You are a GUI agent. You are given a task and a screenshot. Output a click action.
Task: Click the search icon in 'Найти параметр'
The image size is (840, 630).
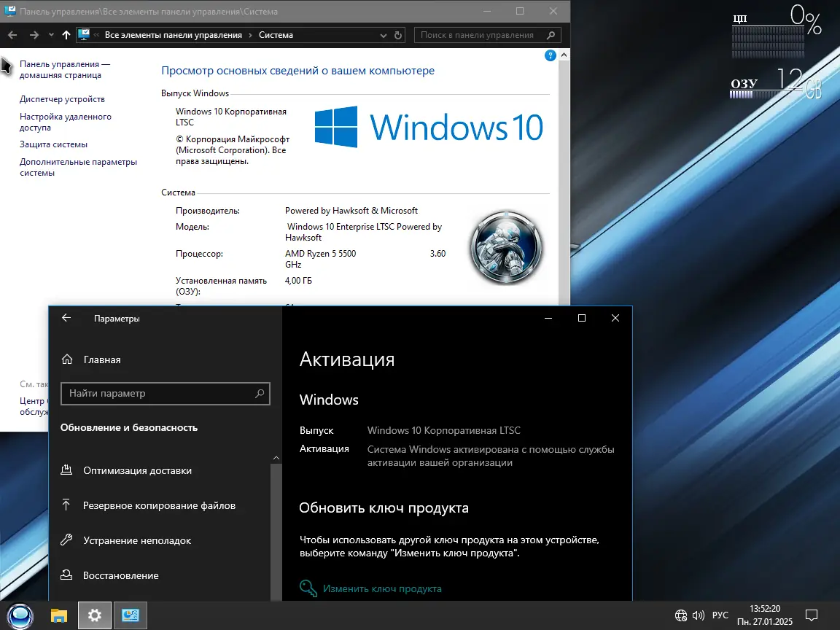click(260, 393)
